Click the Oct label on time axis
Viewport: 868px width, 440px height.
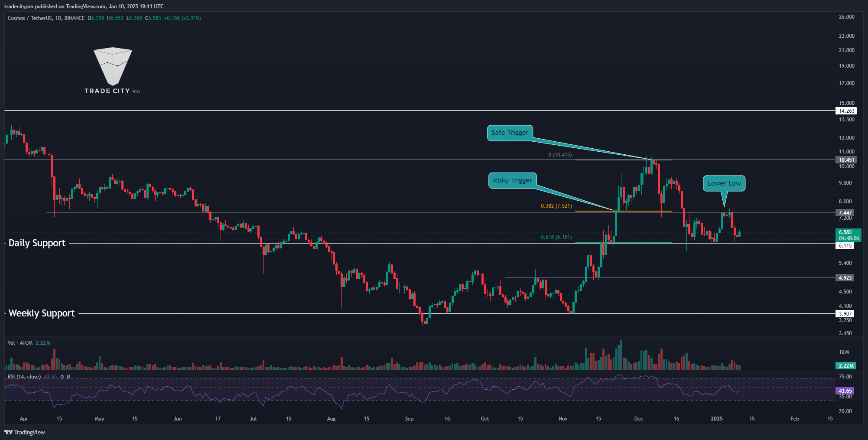pyautogui.click(x=485, y=419)
